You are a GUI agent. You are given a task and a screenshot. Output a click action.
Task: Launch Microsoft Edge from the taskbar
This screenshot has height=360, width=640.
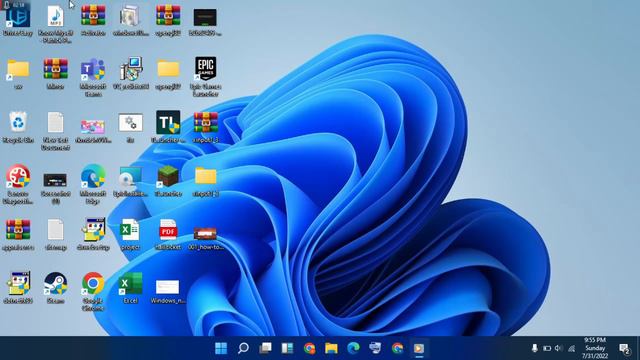[353, 348]
